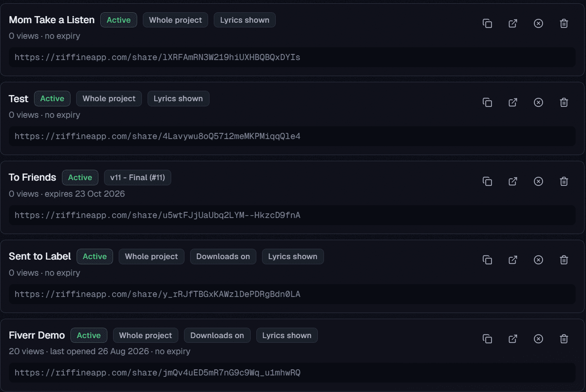Screen dimensions: 586x392
Task: Click "0 views · expires 23 Oct 2026" text
Action: (x=67, y=194)
